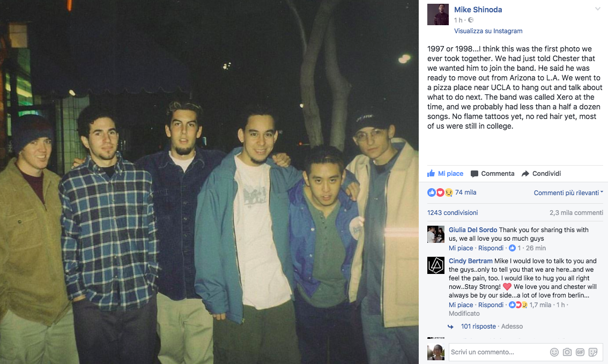The width and height of the screenshot is (608, 364).
Task: Open the Mike Shinoda profile link
Action: click(x=478, y=10)
